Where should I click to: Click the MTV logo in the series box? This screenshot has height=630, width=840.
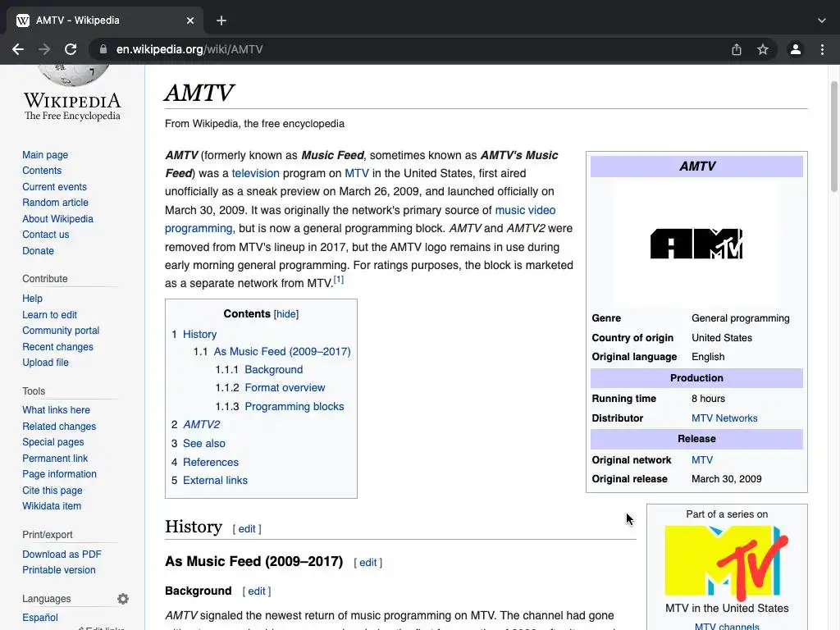pyautogui.click(x=727, y=563)
